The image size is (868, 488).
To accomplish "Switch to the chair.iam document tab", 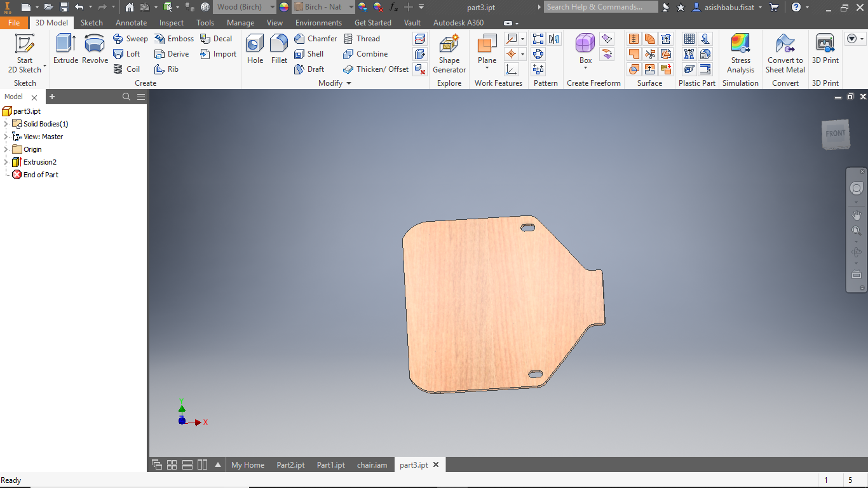I will tap(372, 465).
